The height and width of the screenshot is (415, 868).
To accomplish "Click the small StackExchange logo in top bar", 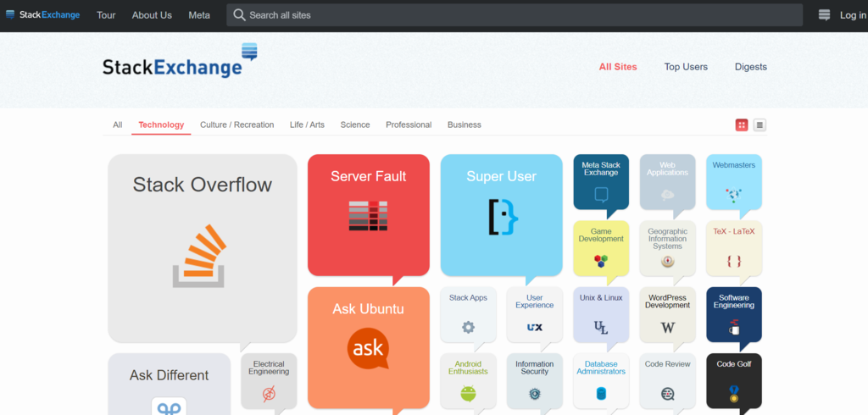I will coord(42,15).
